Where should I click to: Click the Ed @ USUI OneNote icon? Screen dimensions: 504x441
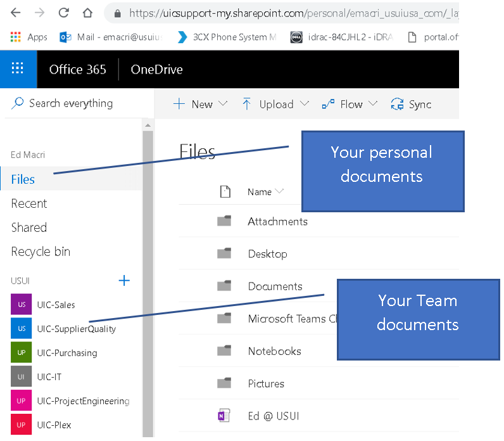(x=224, y=416)
